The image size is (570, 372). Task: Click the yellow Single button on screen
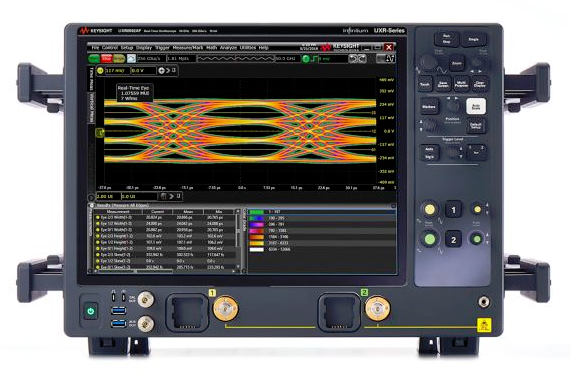(x=119, y=59)
